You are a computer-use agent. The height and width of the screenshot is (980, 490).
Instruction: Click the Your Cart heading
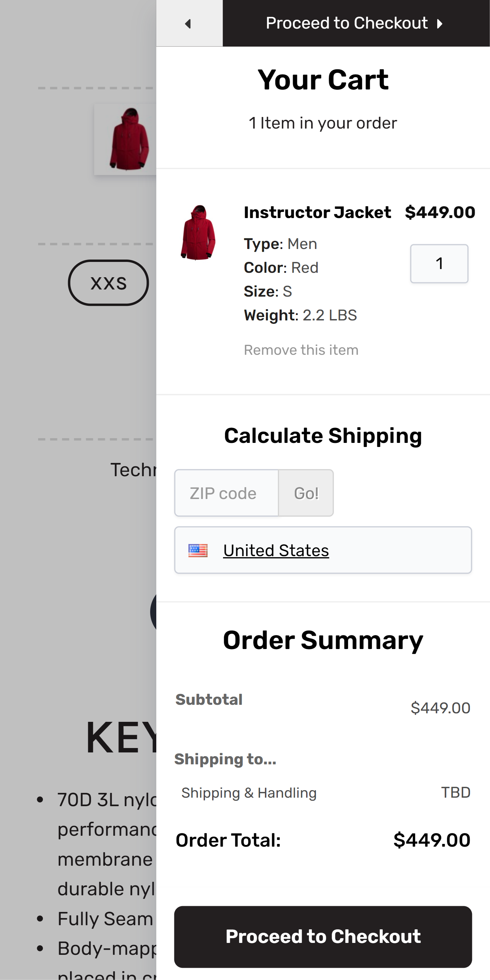coord(323,80)
